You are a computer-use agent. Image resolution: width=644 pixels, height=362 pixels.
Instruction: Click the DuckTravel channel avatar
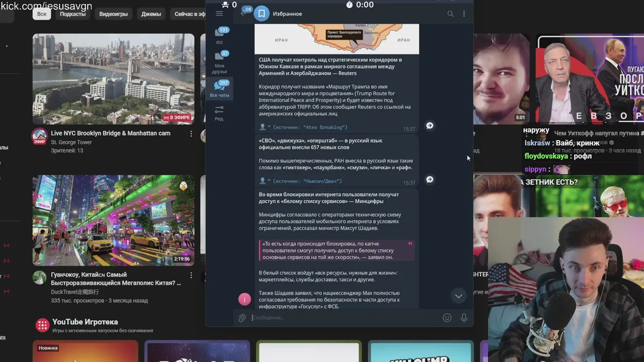[x=39, y=277]
